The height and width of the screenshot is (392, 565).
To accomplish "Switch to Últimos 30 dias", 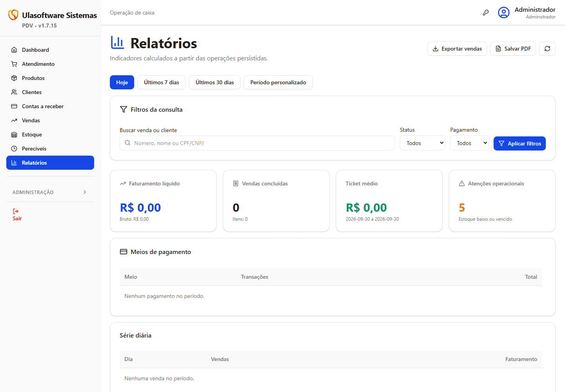I will tap(215, 82).
